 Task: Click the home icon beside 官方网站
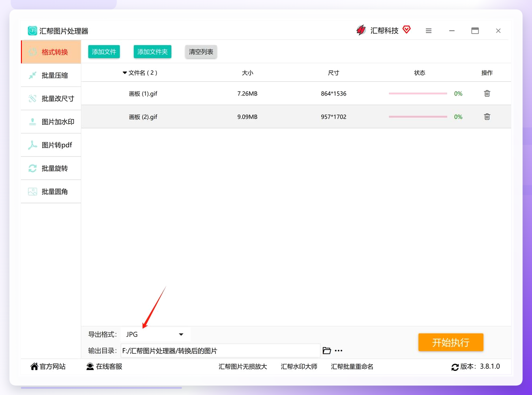[34, 367]
